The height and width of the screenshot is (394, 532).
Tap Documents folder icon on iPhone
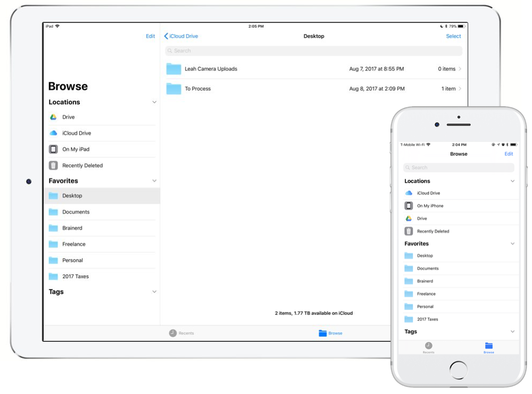409,269
